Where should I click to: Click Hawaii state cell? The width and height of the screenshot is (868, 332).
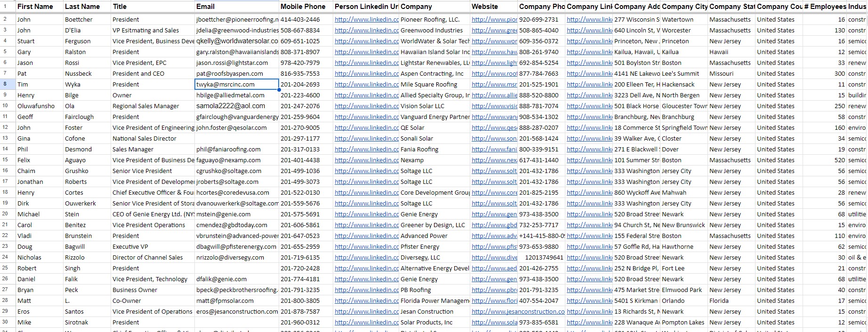[731, 52]
